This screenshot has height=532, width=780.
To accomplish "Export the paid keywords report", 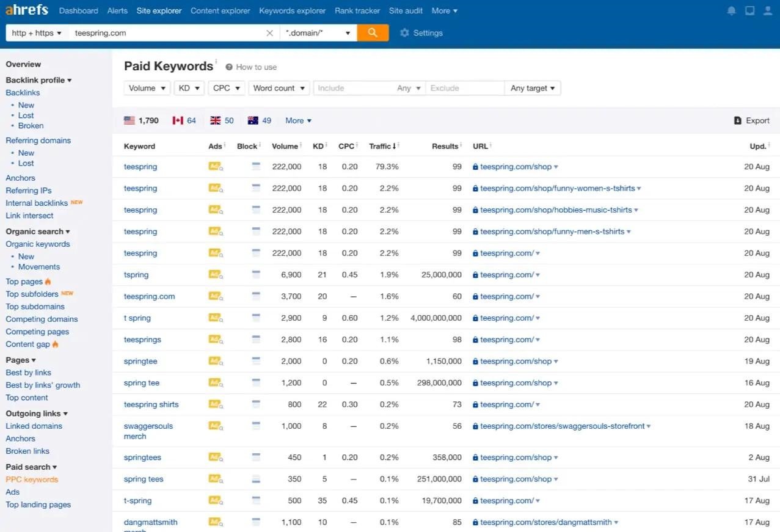I will pos(751,121).
